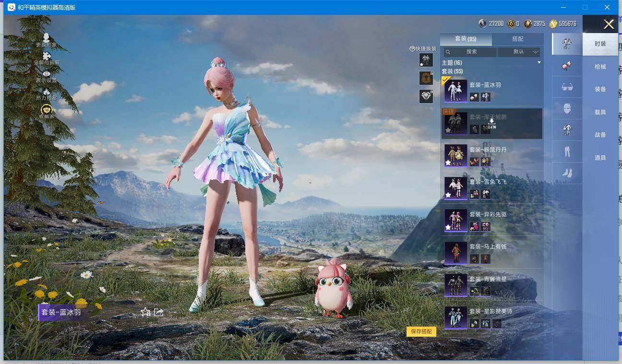This screenshot has width=622, height=364.
Task: Click the 快捷换装 help question mark
Action: (x=412, y=49)
